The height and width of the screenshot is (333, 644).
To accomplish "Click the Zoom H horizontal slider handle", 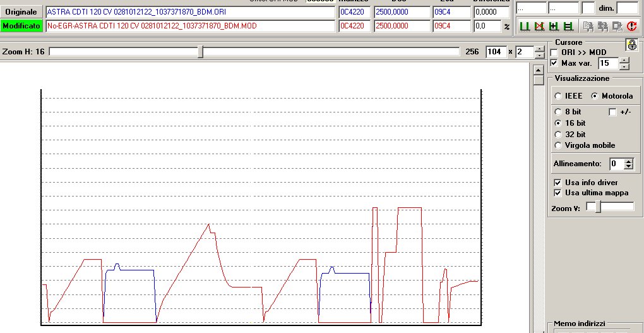I will point(200,52).
